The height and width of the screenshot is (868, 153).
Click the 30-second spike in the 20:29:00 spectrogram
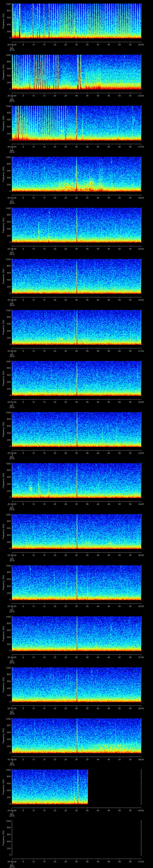point(77,276)
